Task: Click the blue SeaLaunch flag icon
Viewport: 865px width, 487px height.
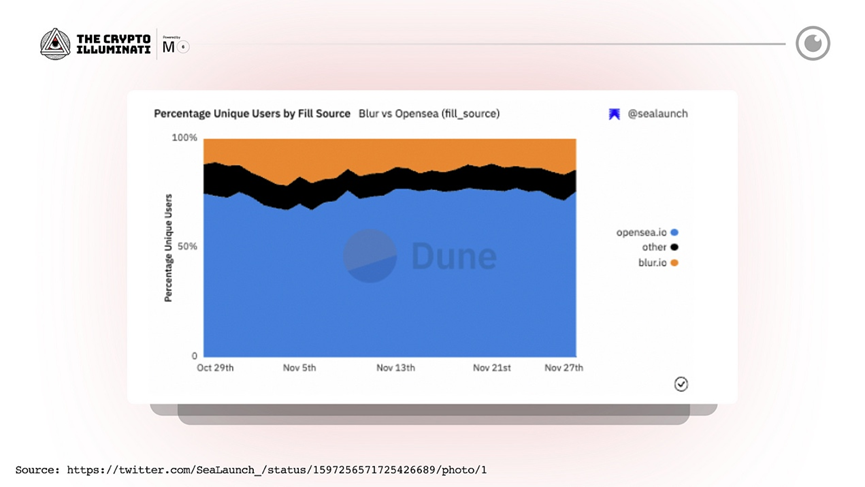Action: (614, 114)
